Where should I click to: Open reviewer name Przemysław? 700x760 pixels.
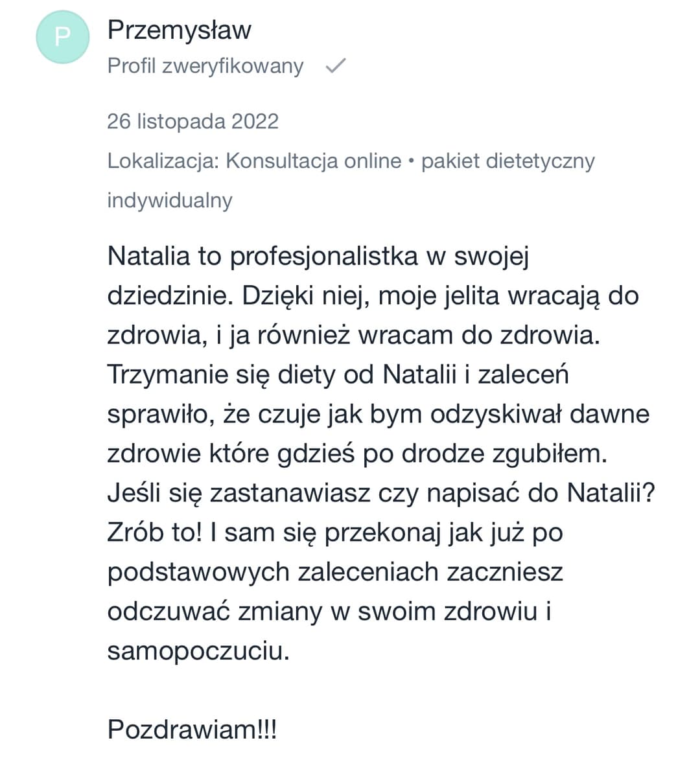pos(179,30)
